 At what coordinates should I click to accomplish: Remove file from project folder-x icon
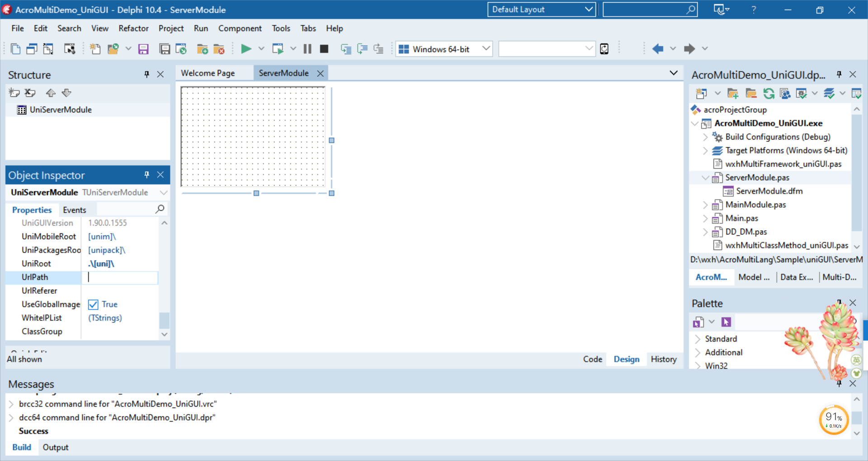point(219,49)
